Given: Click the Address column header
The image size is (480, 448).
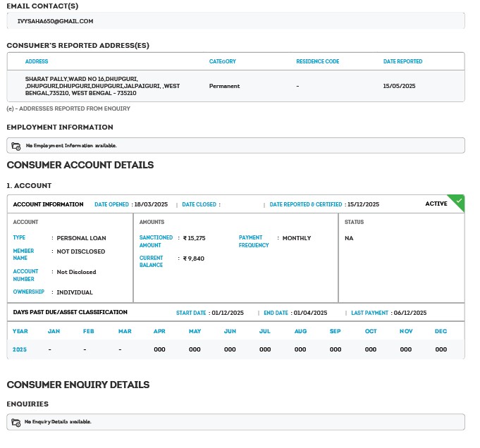Looking at the screenshot, I should point(37,62).
